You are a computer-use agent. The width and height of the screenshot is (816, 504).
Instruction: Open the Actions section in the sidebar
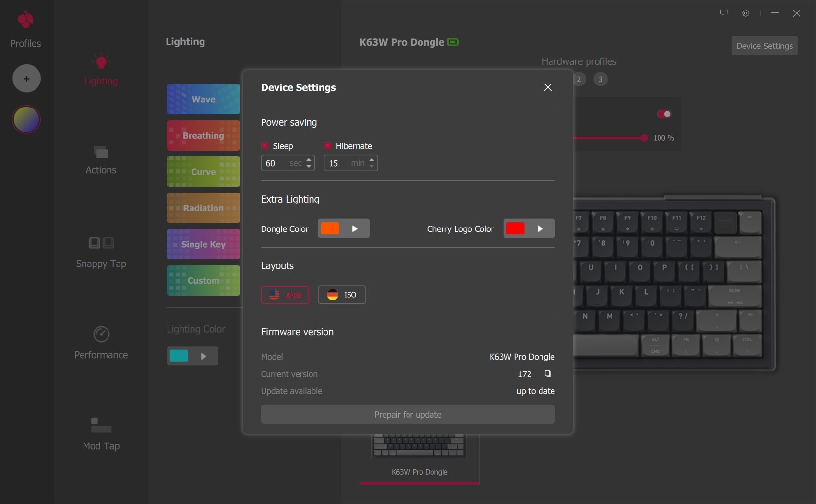pyautogui.click(x=101, y=160)
